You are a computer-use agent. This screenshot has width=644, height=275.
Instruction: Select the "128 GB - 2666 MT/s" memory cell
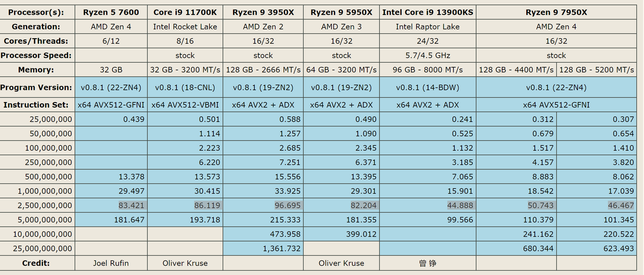(263, 69)
